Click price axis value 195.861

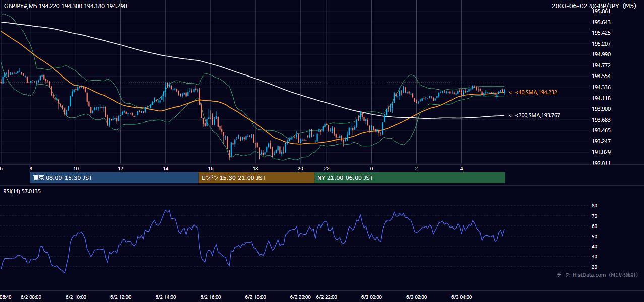point(601,11)
